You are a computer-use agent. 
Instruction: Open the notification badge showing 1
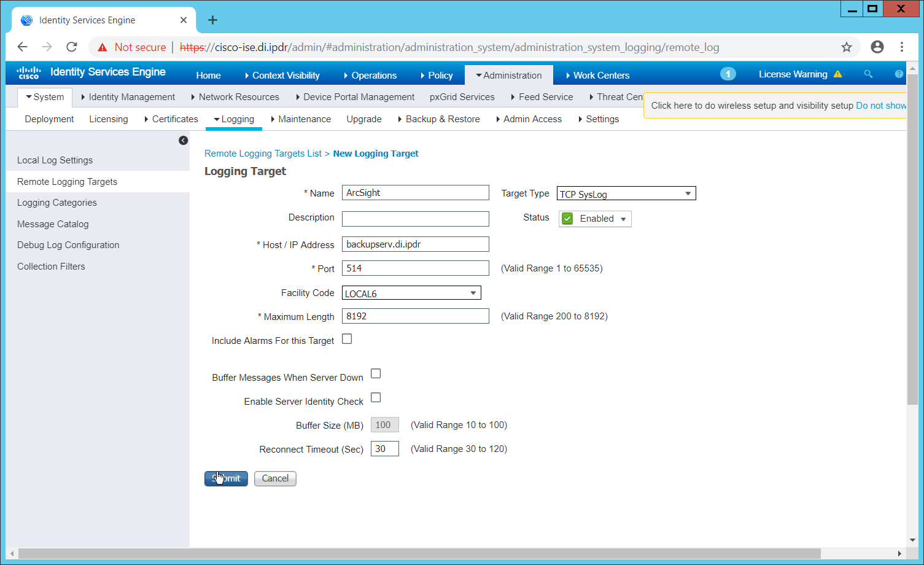[728, 74]
